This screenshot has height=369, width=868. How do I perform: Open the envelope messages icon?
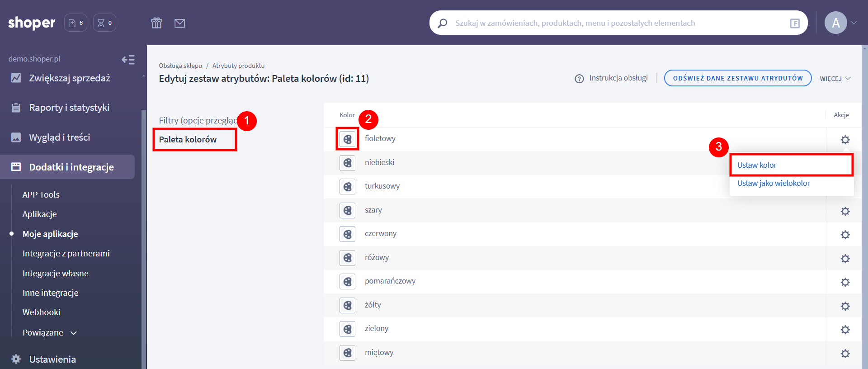click(179, 23)
